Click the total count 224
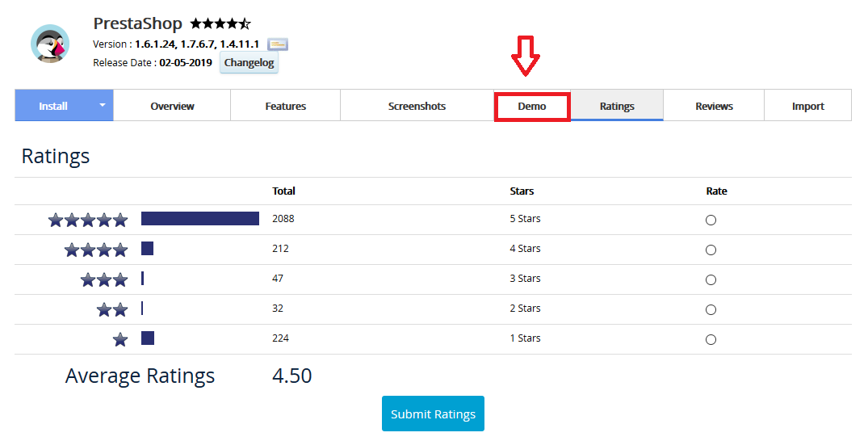 [280, 338]
